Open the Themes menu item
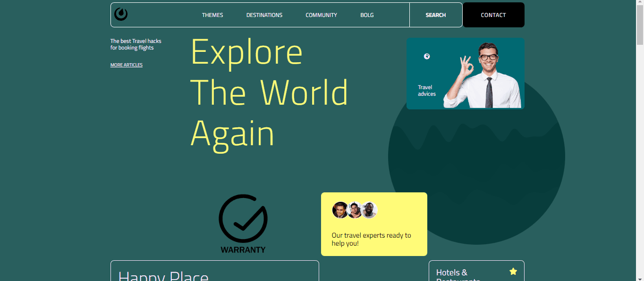The width and height of the screenshot is (644, 281). tap(212, 15)
